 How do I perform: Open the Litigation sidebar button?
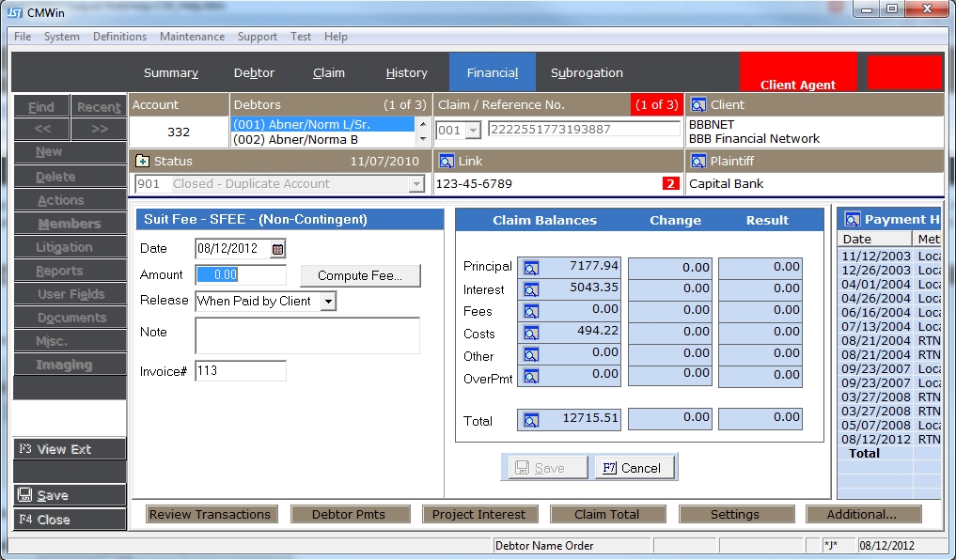point(71,247)
